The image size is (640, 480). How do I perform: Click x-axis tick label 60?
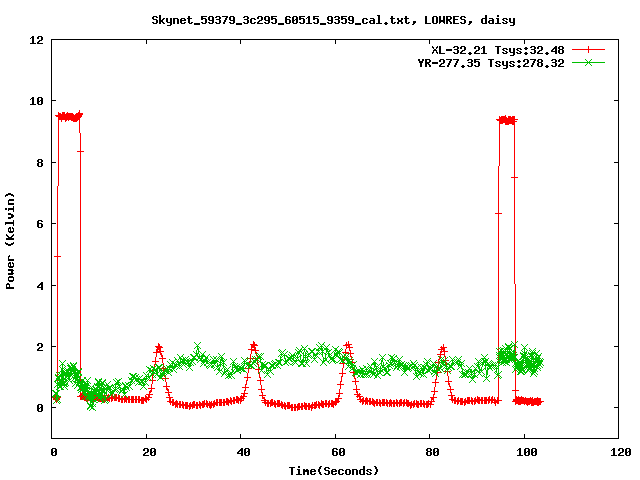pos(338,452)
